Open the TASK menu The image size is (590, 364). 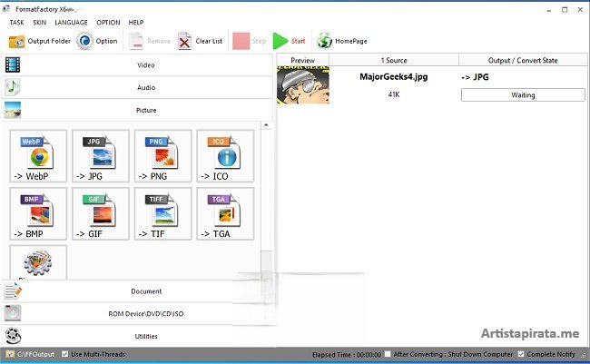click(x=16, y=23)
